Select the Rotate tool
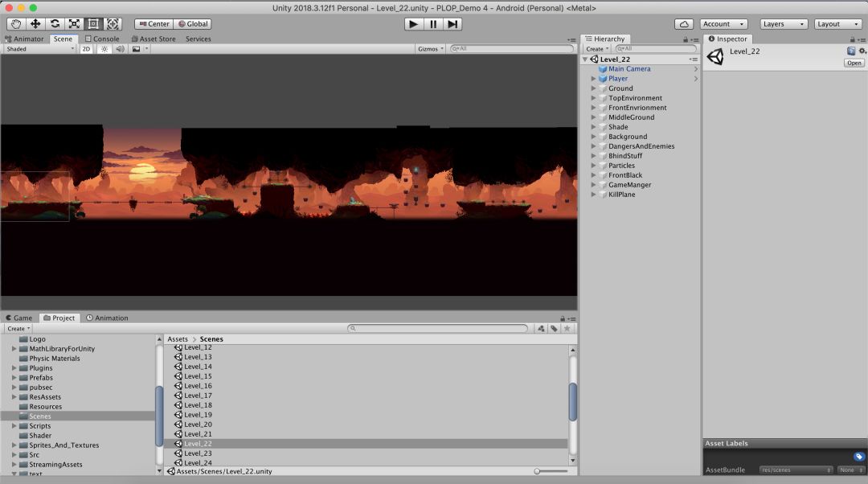The width and height of the screenshot is (868, 484). pyautogui.click(x=55, y=24)
